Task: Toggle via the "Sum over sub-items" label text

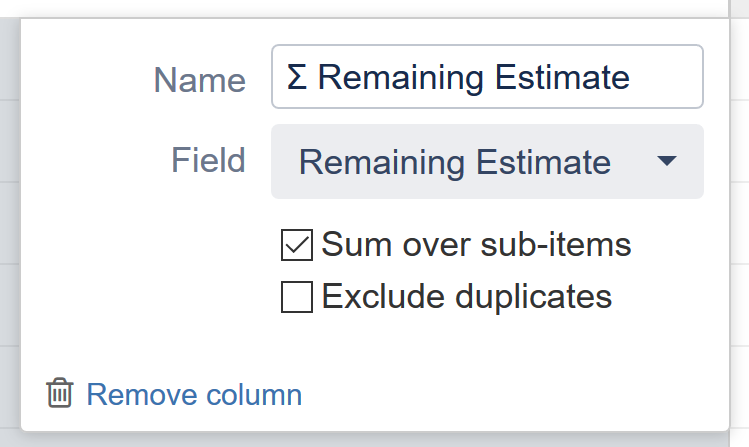Action: (476, 245)
